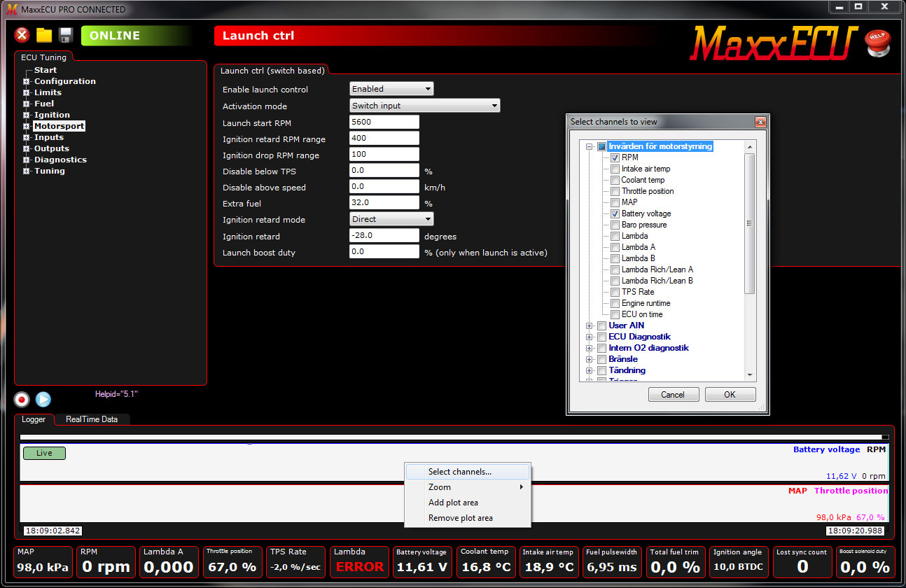Uncheck the RPM channel checkbox
The height and width of the screenshot is (588, 906).
(x=615, y=157)
